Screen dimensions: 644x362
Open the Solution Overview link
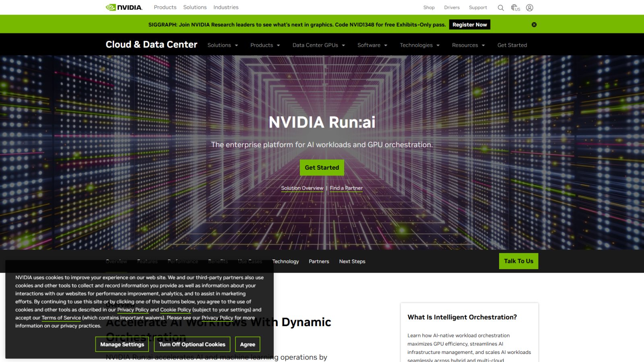(302, 188)
